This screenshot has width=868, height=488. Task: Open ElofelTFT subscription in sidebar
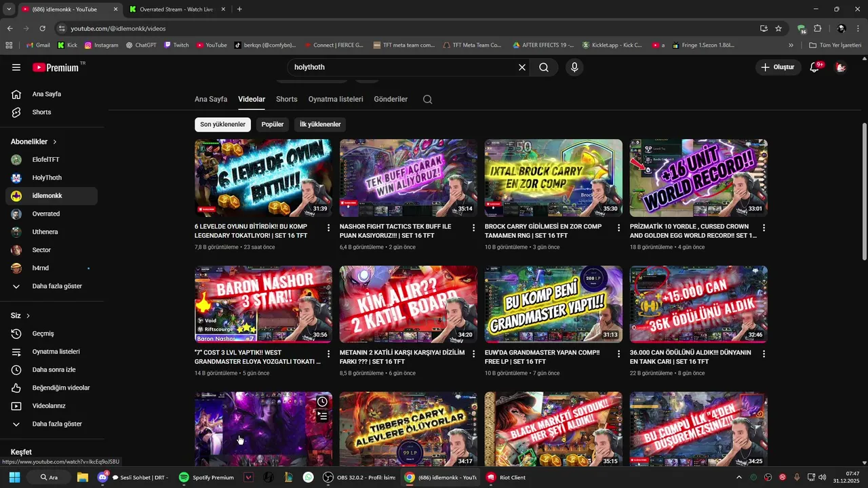tap(52, 159)
